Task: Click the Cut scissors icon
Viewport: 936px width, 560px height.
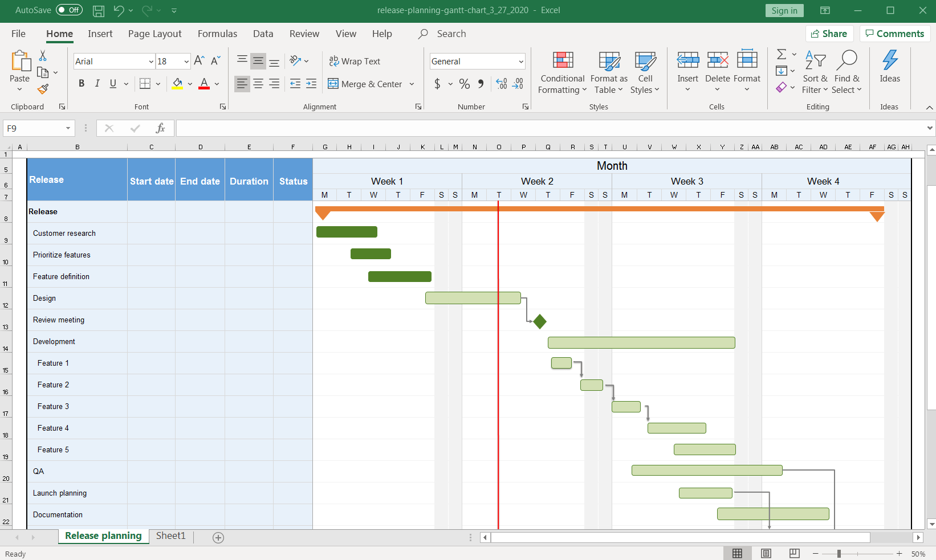Action: [x=43, y=56]
